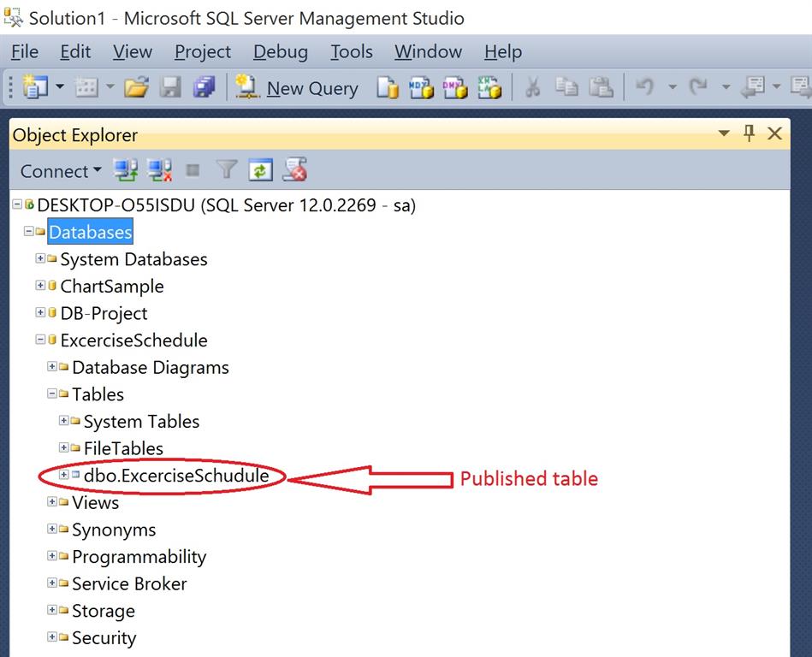Open the Debug menu
812x657 pixels.
[281, 52]
